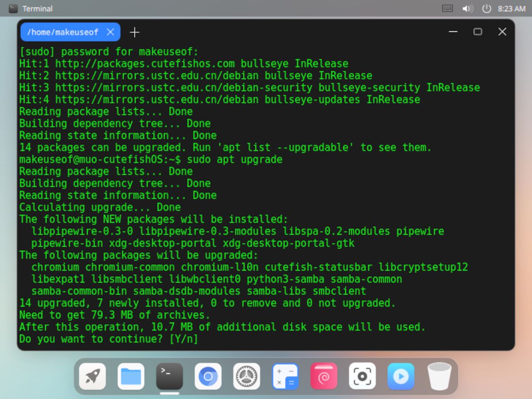The image size is (532, 399).
Task: Launch the Chromium browser from the dock
Action: (x=208, y=376)
